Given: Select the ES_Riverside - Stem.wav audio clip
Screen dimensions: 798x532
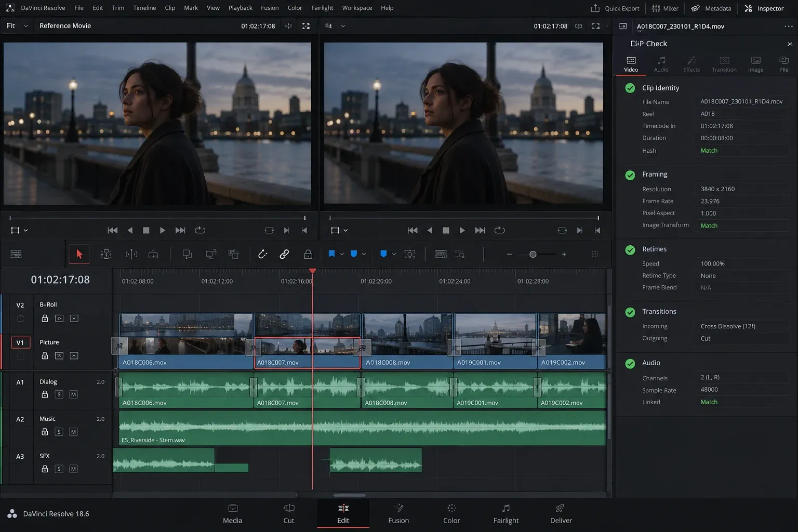Looking at the screenshot, I should (x=362, y=428).
